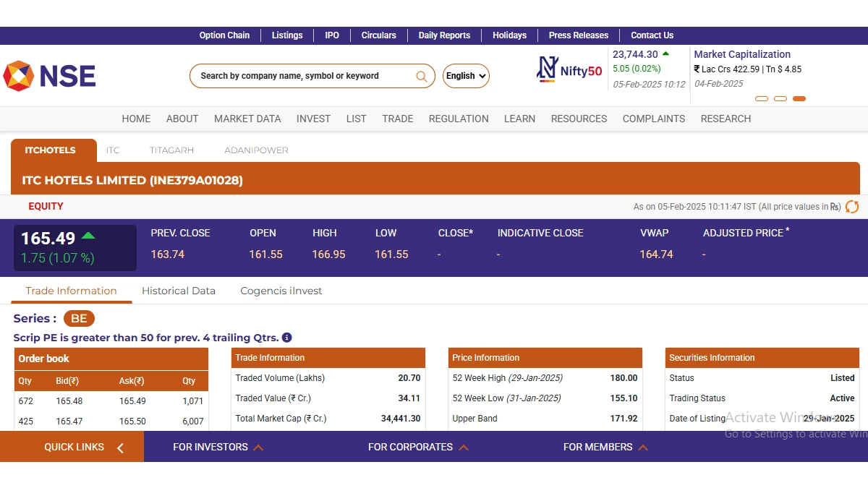This screenshot has width=868, height=488.
Task: Switch to the ADANIPOWER stock tab
Action: point(256,150)
